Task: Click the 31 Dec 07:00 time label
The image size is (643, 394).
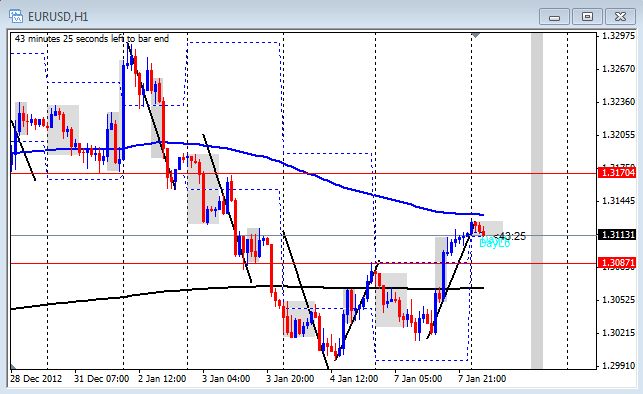Action: click(101, 378)
